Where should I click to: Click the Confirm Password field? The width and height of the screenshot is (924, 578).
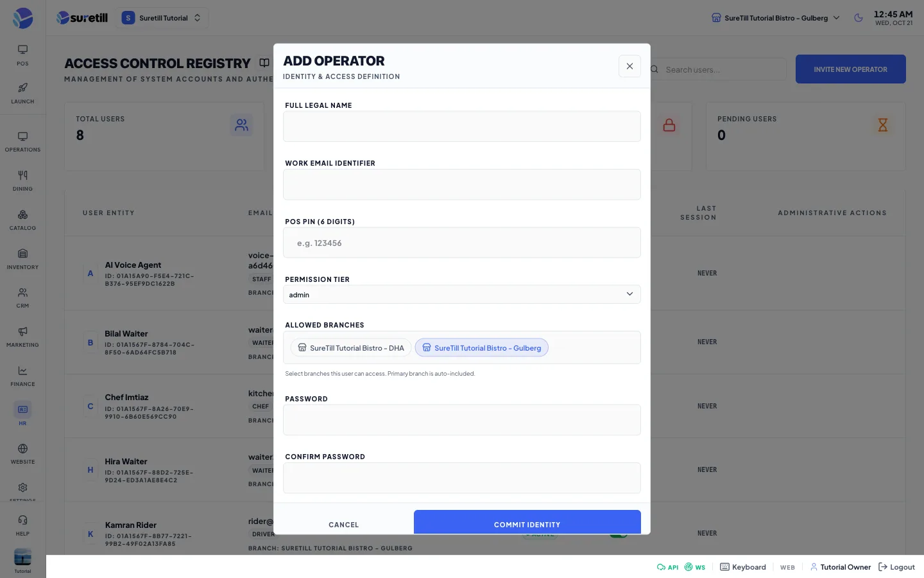click(462, 478)
